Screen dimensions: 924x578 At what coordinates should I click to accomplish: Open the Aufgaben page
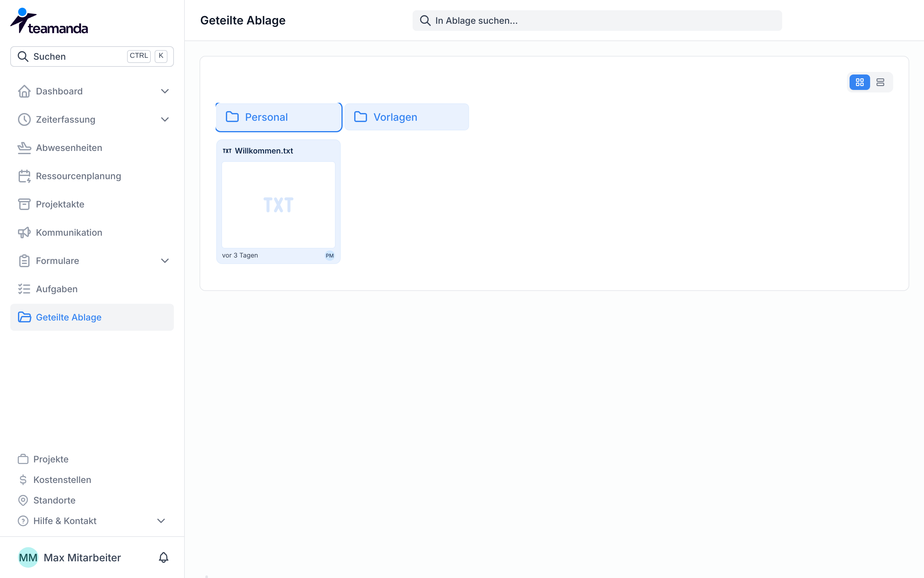(92, 289)
